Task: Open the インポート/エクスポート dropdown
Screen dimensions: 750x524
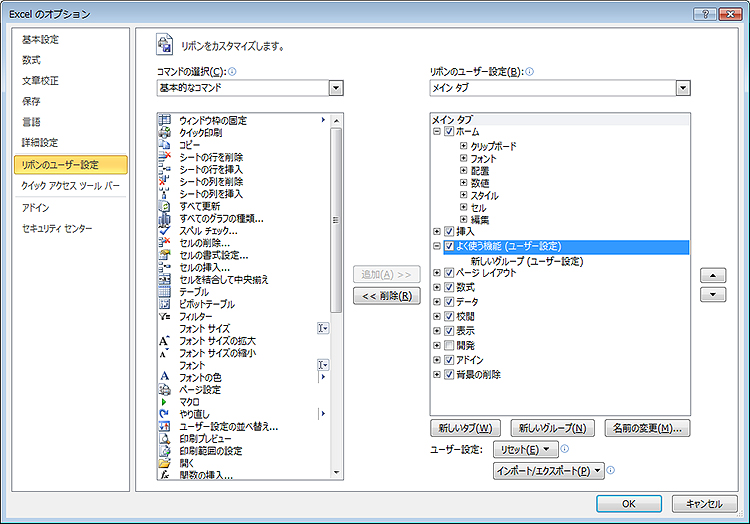Action: [x=549, y=471]
